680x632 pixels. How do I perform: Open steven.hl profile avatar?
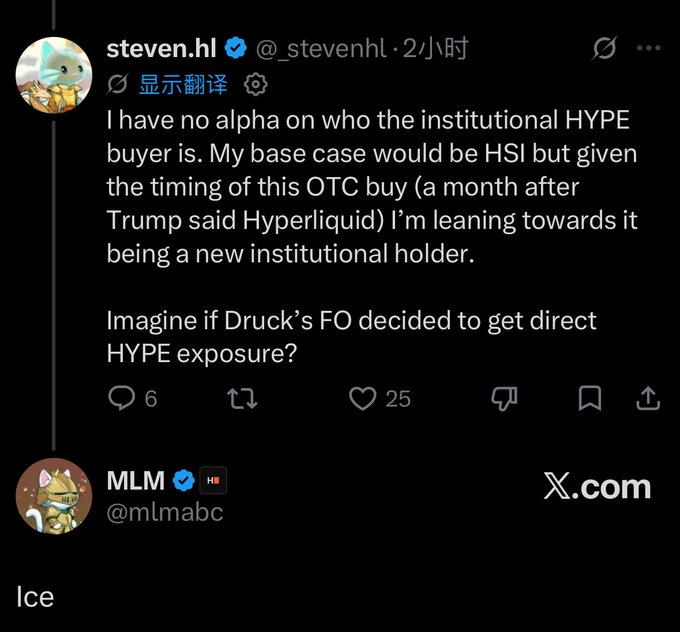point(54,75)
